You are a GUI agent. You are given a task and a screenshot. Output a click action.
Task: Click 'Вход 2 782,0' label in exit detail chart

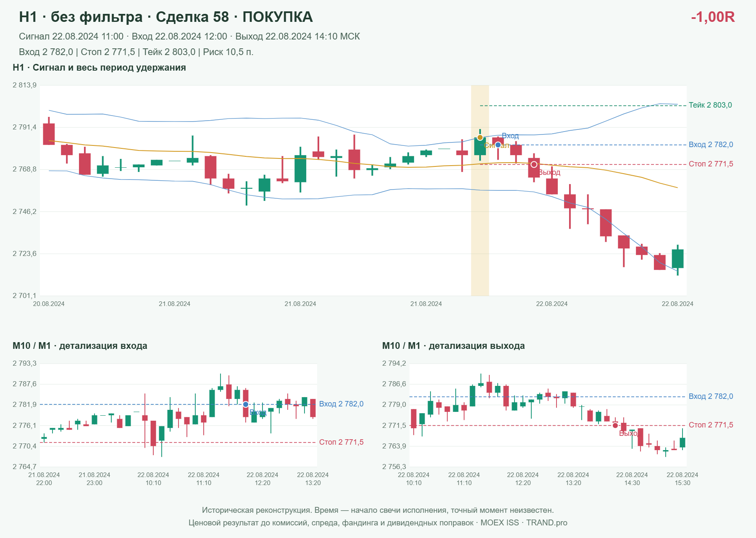click(x=711, y=396)
